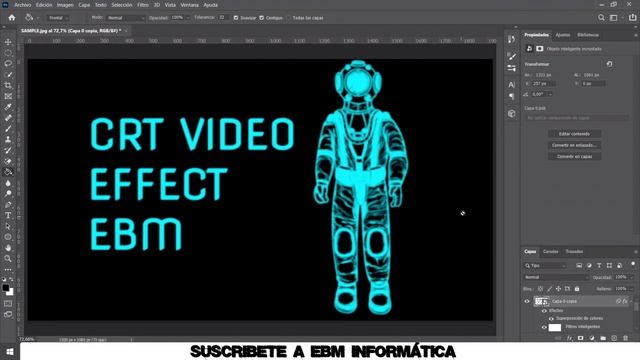
Task: Click the Home icon in options bar
Action: [x=12, y=18]
